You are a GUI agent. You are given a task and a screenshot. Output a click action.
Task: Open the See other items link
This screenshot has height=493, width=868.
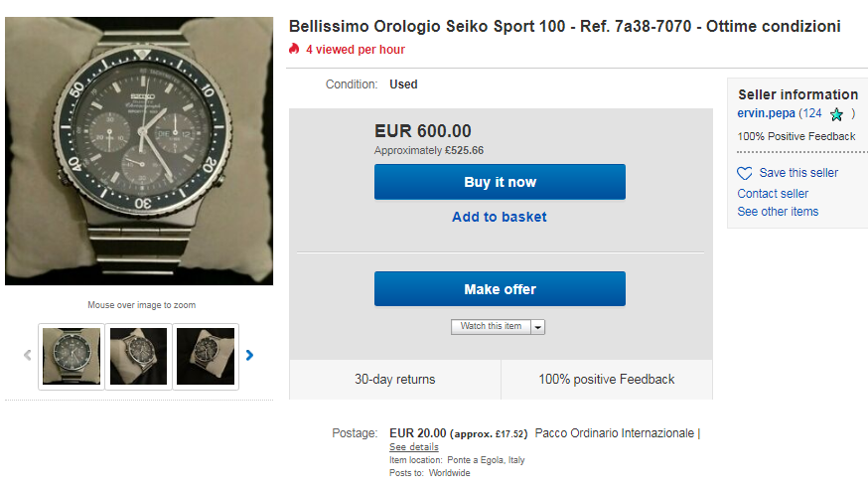[778, 212]
